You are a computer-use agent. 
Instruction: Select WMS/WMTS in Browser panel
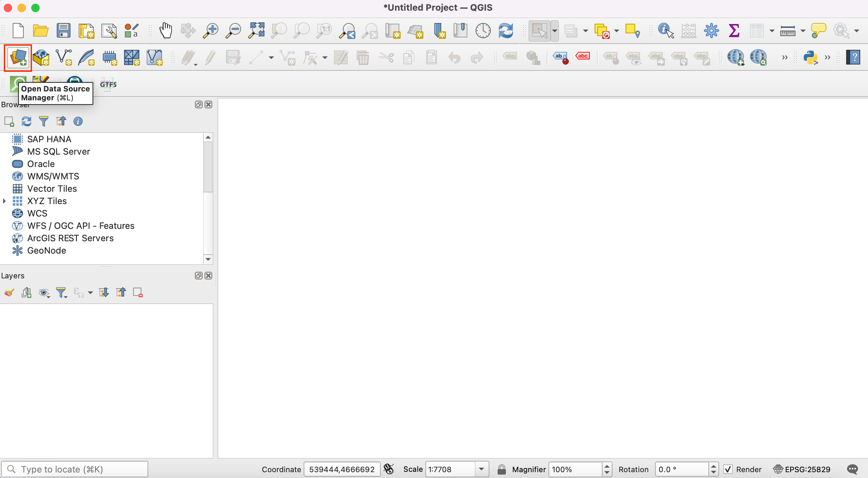click(x=53, y=176)
